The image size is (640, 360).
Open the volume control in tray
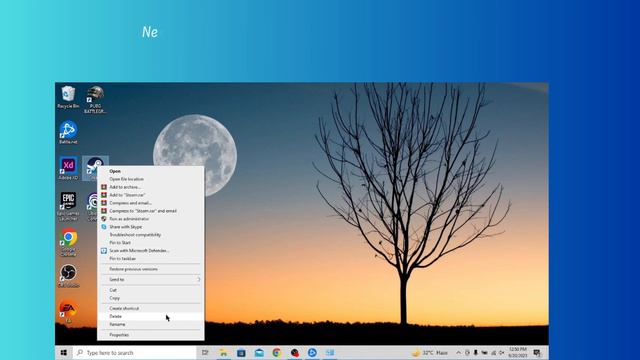[502, 353]
